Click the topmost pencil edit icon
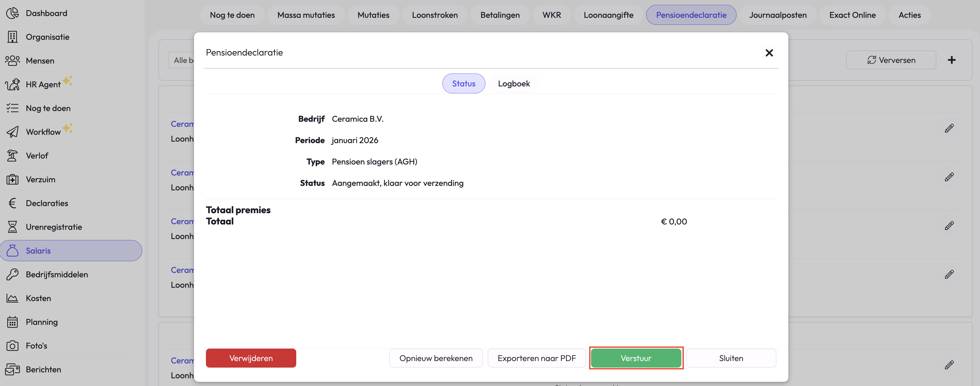Screen dimensions: 980x386 click(x=949, y=129)
